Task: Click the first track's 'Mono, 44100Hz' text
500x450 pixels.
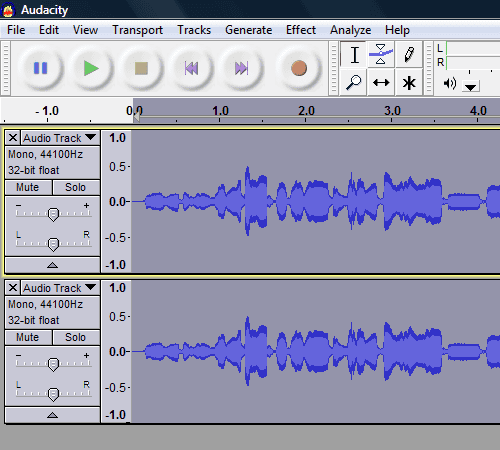Action: [x=45, y=154]
